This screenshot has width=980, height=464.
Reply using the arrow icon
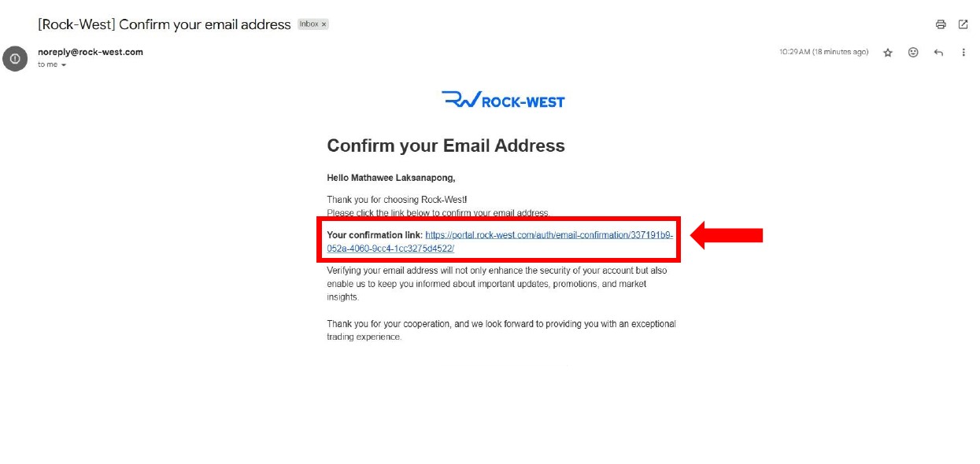938,53
